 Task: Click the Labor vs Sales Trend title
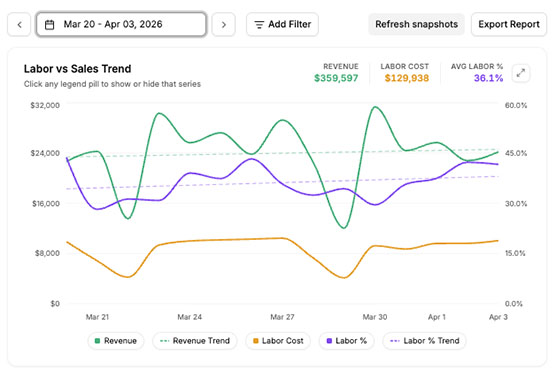pos(77,69)
